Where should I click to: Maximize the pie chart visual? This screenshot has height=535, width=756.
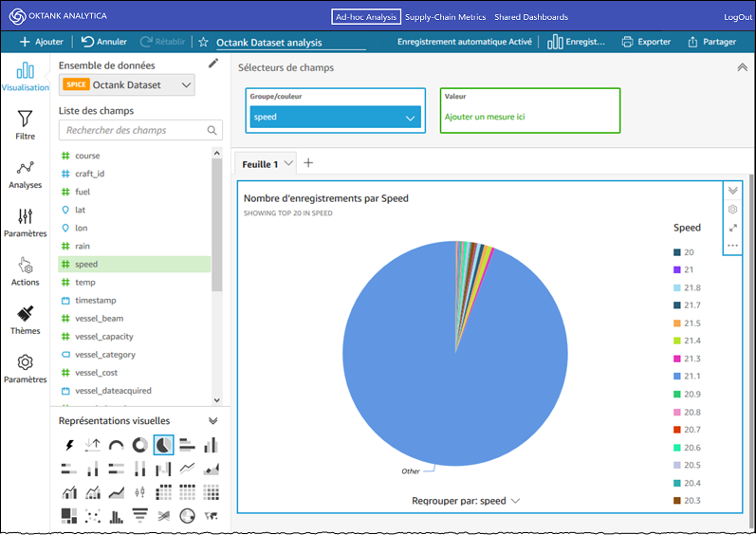(732, 228)
